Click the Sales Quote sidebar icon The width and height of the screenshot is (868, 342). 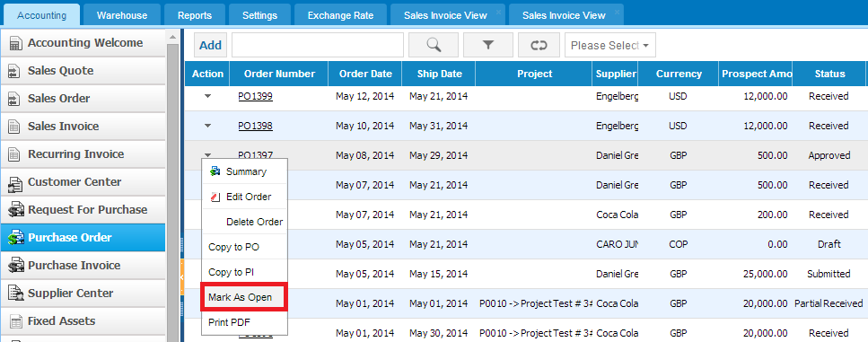15,71
